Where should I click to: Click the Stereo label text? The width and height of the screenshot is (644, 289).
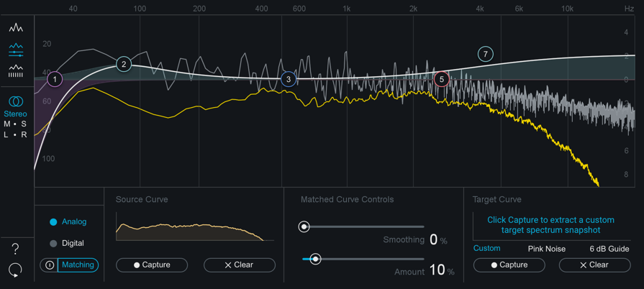16,114
